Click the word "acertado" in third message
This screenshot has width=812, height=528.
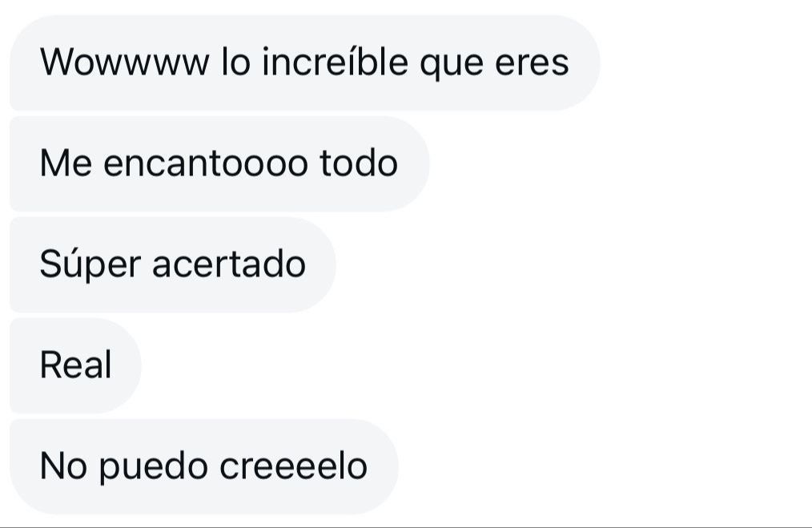(229, 264)
